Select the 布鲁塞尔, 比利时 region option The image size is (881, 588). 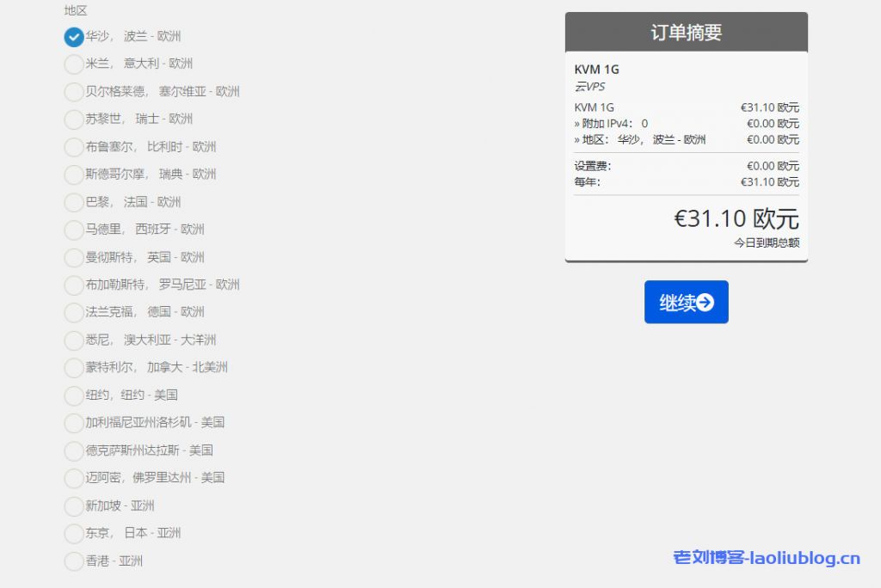(x=73, y=147)
